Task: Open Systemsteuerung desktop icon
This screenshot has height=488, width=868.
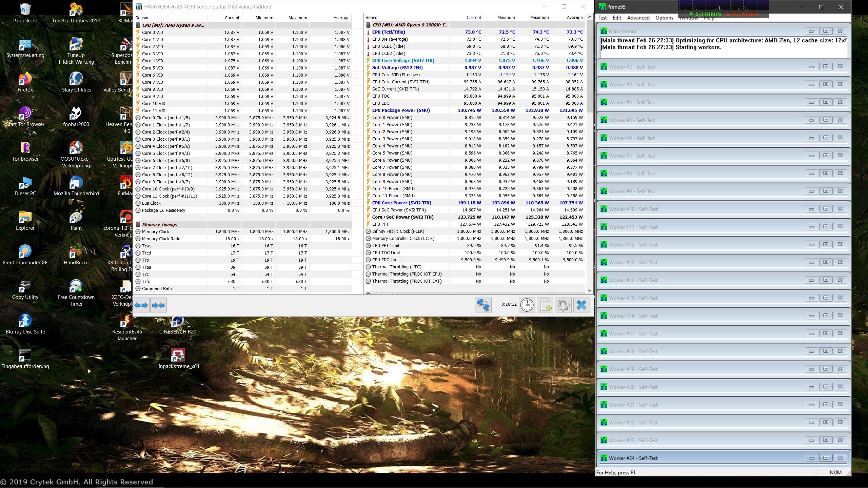Action: pyautogui.click(x=25, y=48)
